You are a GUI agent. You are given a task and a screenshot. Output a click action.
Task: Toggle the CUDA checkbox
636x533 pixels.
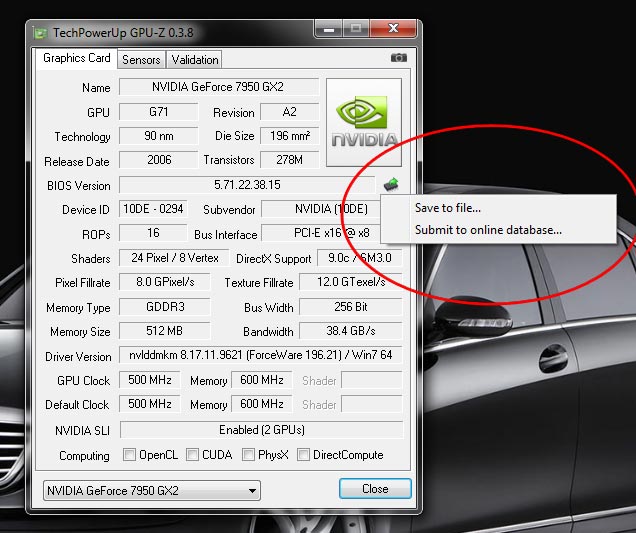(x=192, y=454)
